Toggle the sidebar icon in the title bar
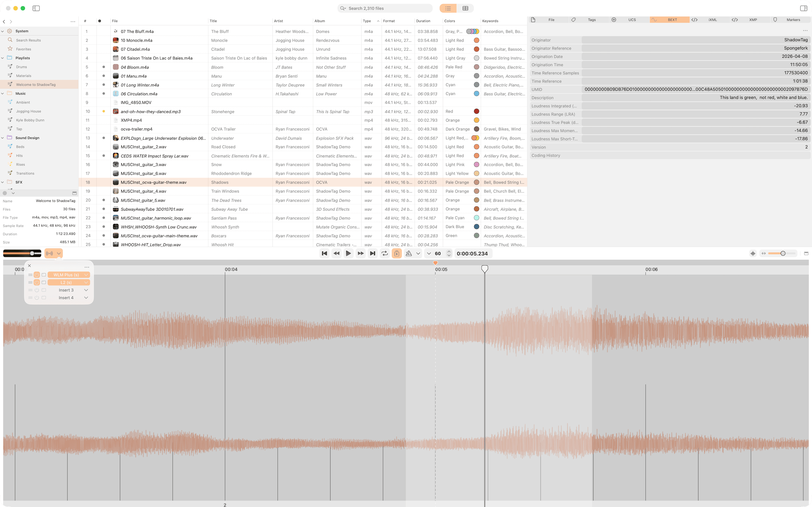Image resolution: width=812 pixels, height=507 pixels. click(36, 8)
